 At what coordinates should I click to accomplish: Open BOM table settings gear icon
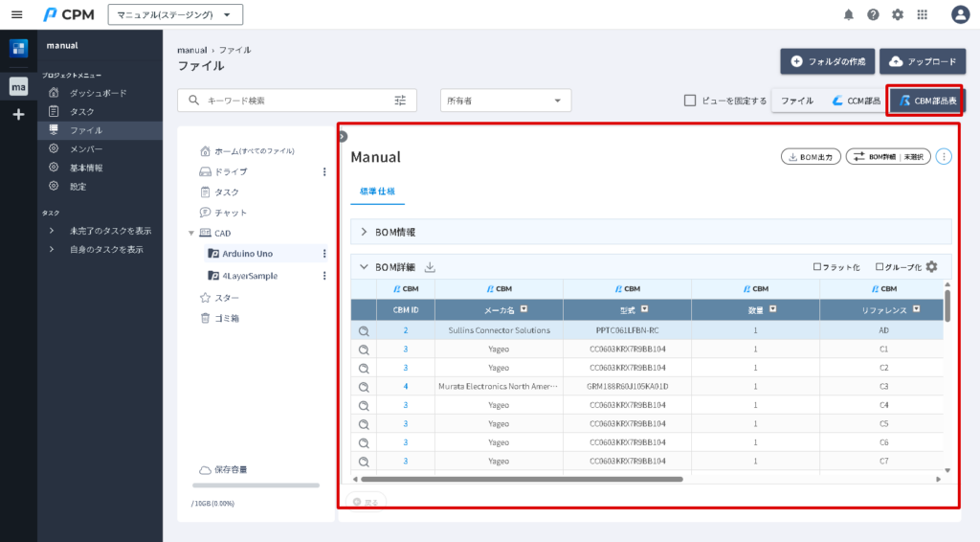click(931, 267)
